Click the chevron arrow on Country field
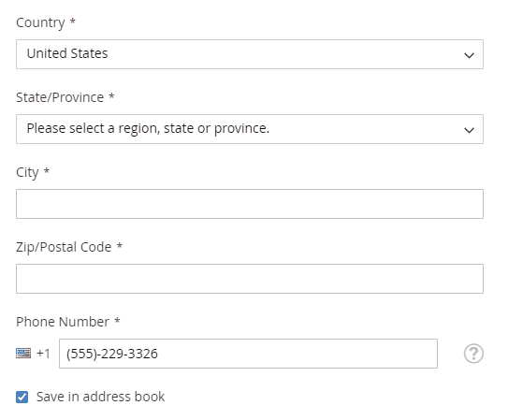Viewport: 508px width, 420px height. [x=469, y=55]
